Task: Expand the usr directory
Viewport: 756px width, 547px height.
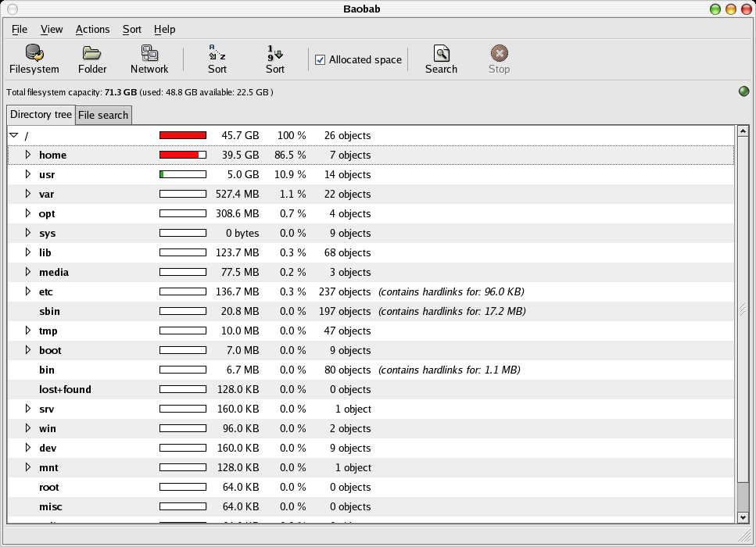Action: (27, 174)
